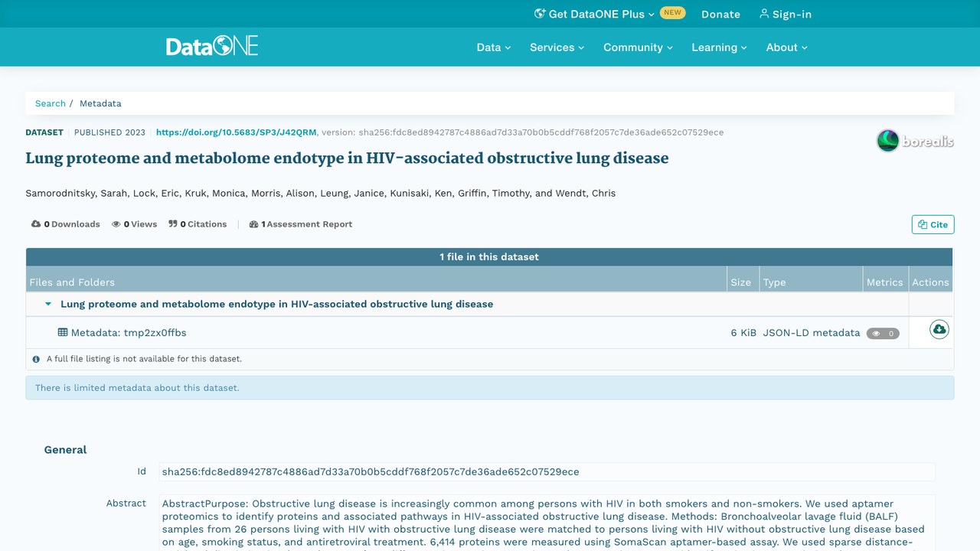Screen dimensions: 980x551
Task: Click the General section heading
Action: (x=65, y=450)
